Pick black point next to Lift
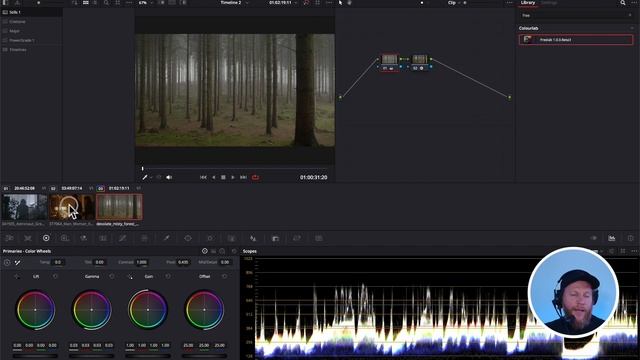The width and height of the screenshot is (640, 360). point(17,276)
